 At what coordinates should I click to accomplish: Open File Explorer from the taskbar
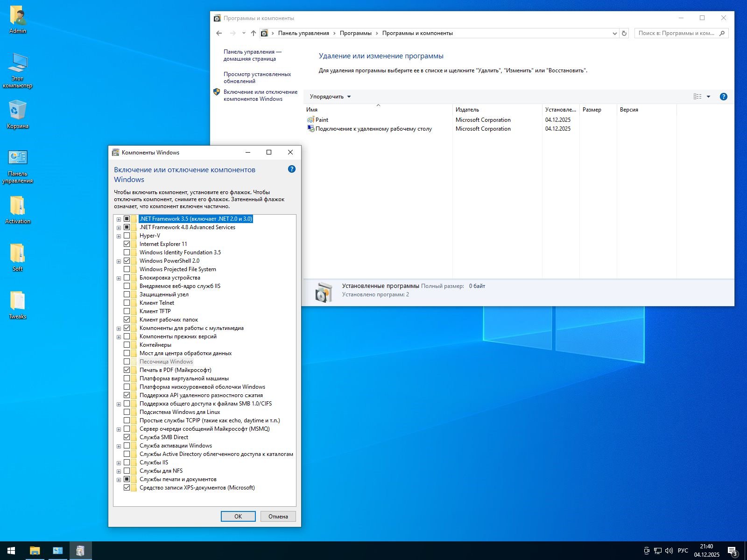(x=35, y=551)
